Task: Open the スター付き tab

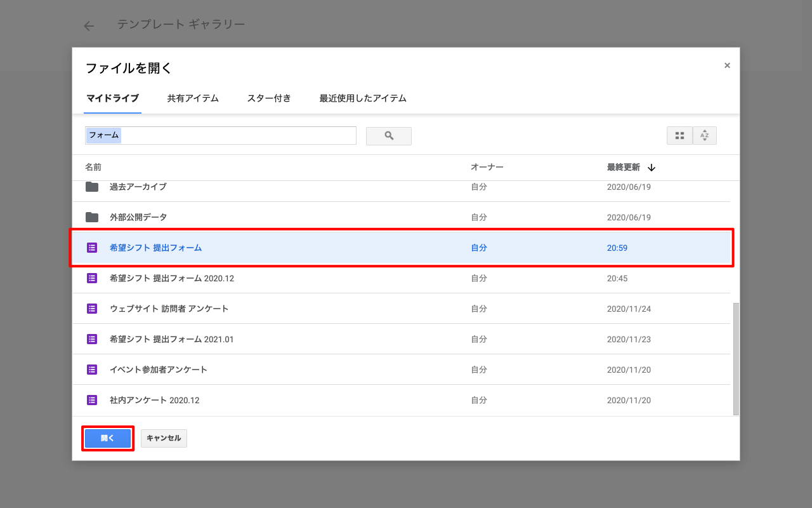Action: (x=269, y=98)
